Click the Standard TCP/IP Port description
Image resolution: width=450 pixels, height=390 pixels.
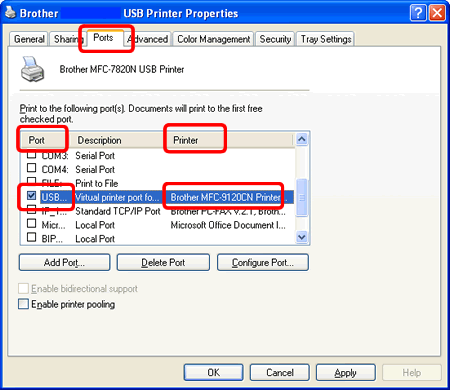118,211
